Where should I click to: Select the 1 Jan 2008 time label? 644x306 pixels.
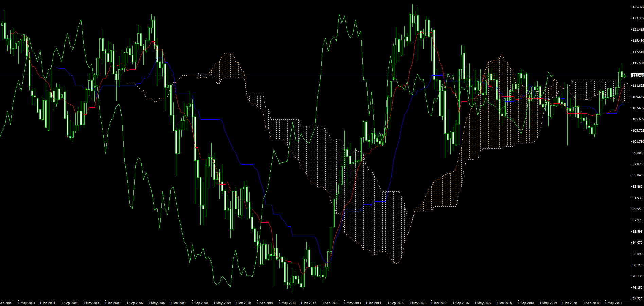(178, 303)
